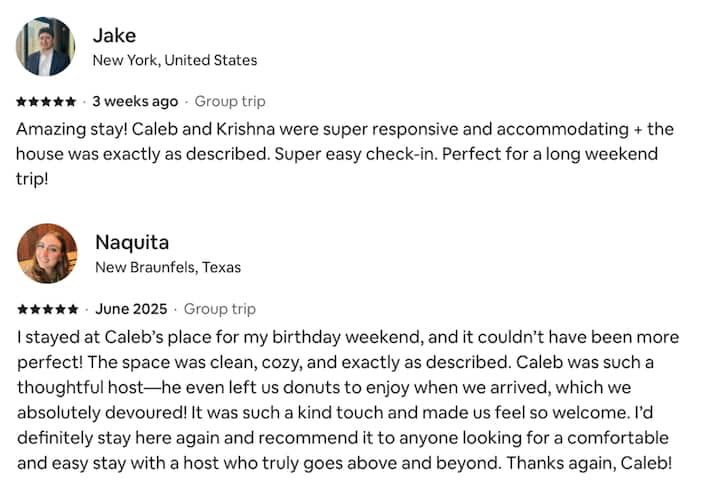Click last star in Jake's rating

pos(70,102)
